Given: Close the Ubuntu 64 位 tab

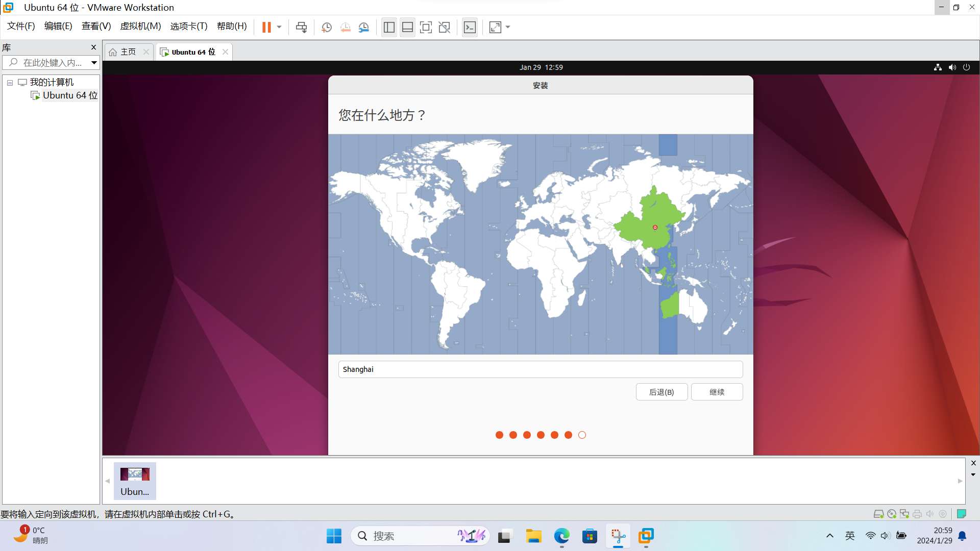Looking at the screenshot, I should (x=225, y=52).
